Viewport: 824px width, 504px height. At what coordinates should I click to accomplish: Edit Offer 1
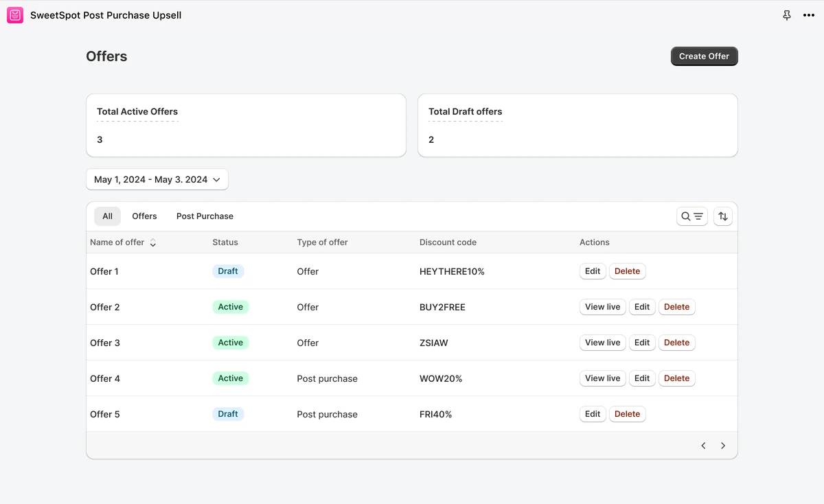pos(593,271)
